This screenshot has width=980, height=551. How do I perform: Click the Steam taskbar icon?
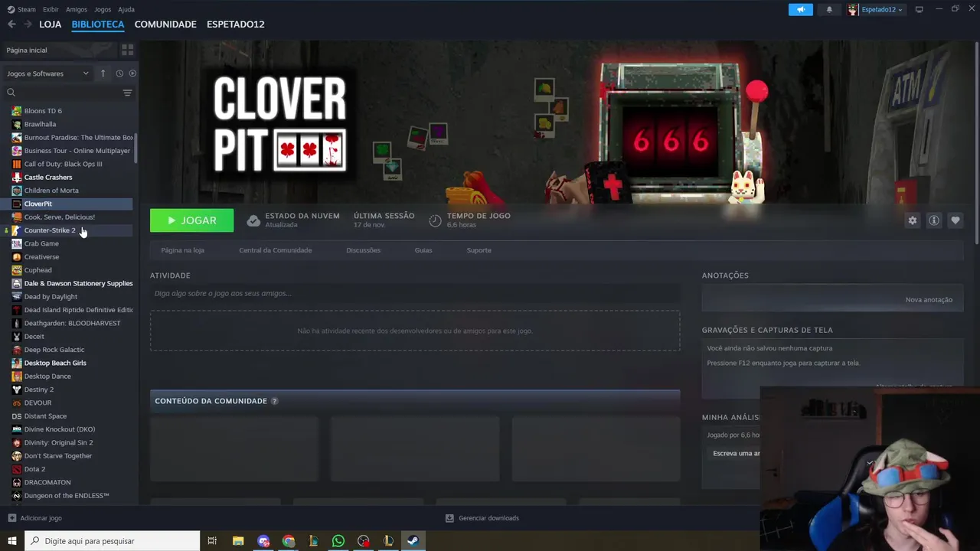[x=412, y=541]
